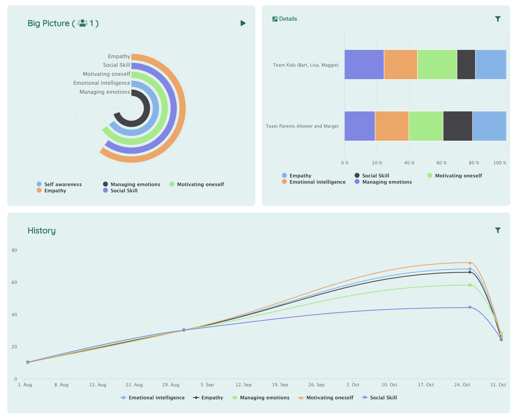Click the Empathy diamond marker near 24. Oct

(x=470, y=272)
